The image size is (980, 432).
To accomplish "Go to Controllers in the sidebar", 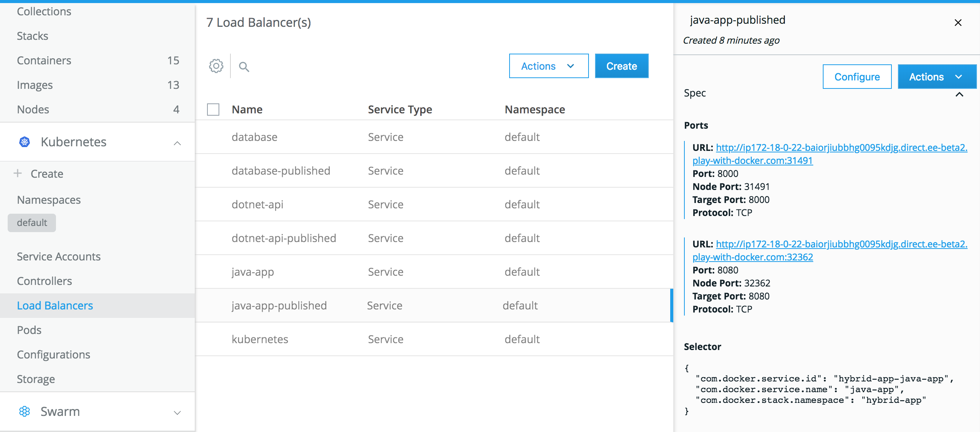I will 44,281.
